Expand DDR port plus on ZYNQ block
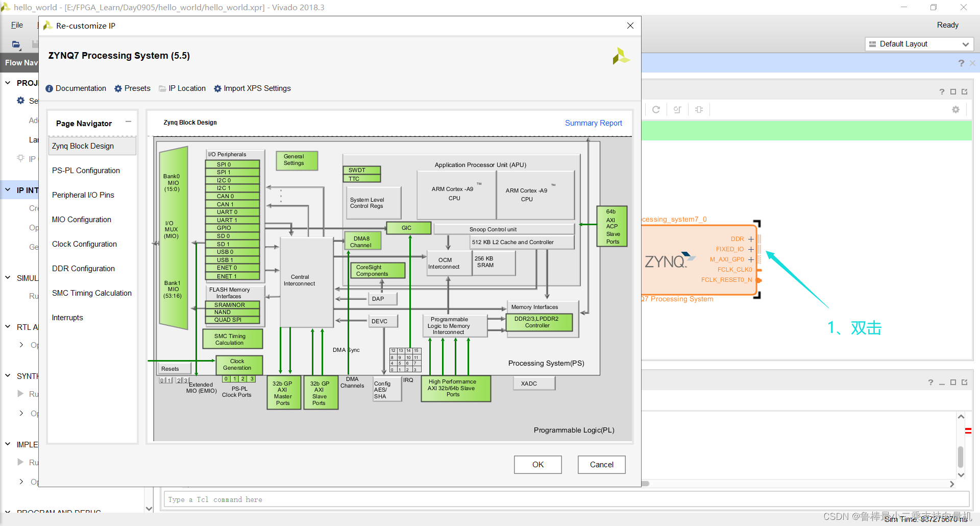The width and height of the screenshot is (980, 526). click(751, 239)
